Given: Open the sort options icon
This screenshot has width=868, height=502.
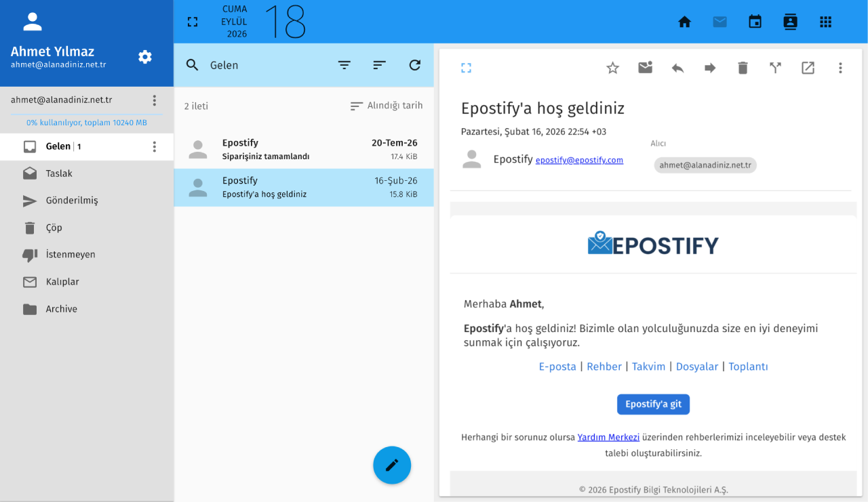Looking at the screenshot, I should [380, 65].
